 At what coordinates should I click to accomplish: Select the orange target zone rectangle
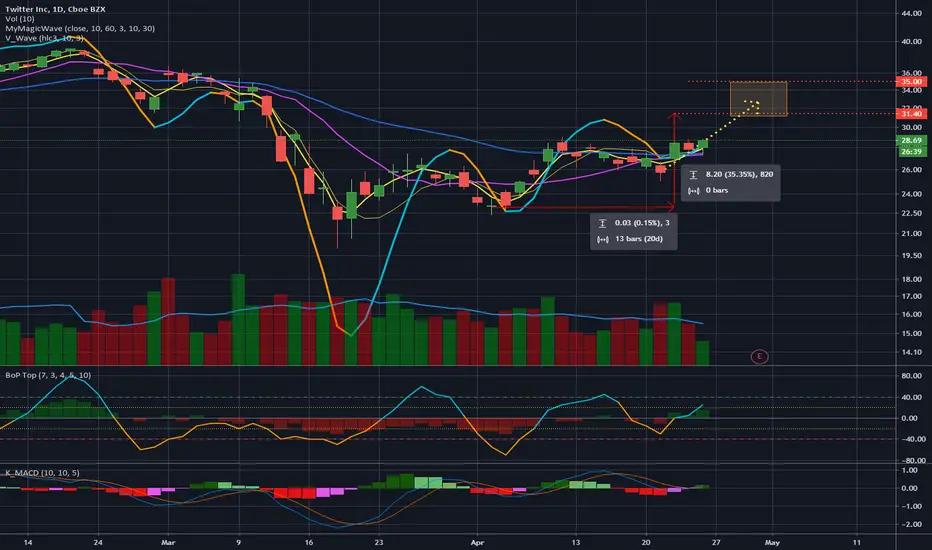(758, 99)
